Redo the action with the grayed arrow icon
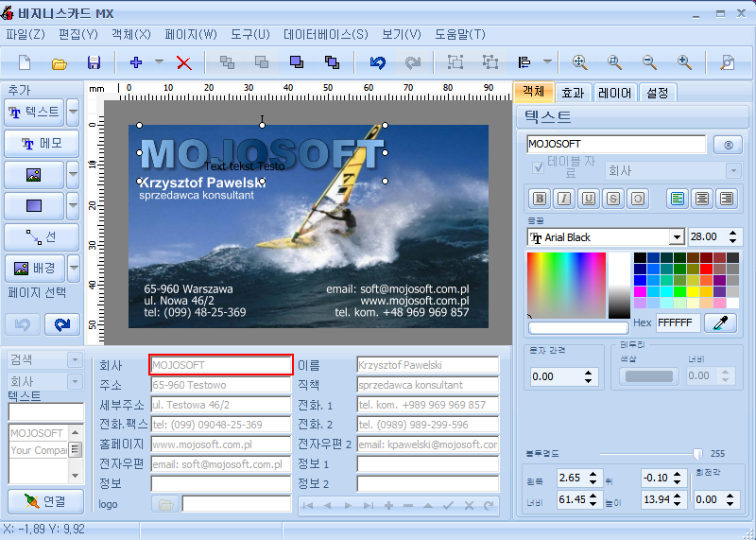 pos(413,62)
